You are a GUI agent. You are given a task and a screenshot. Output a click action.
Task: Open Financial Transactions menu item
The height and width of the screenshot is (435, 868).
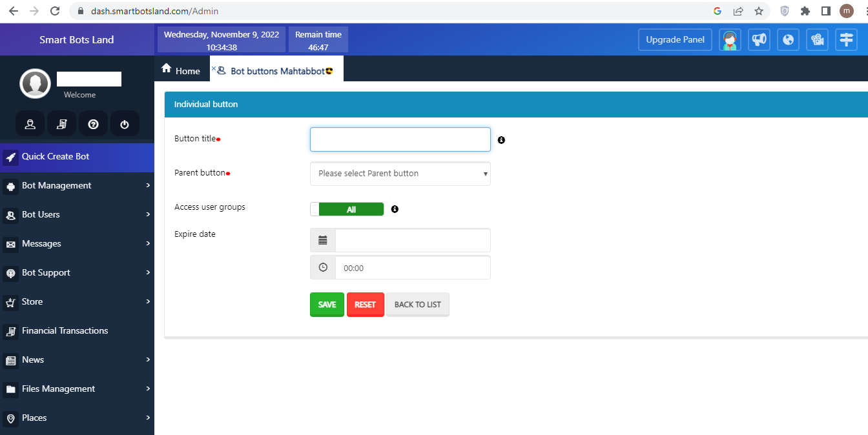77,331
